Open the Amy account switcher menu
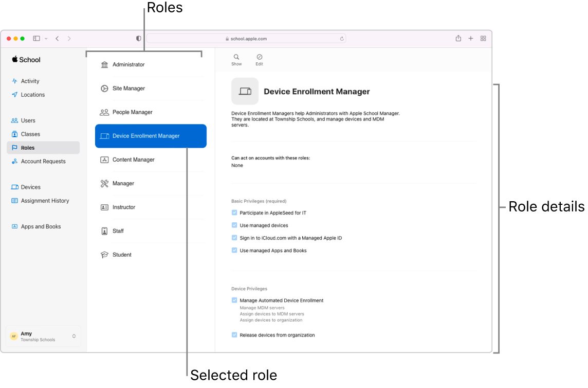The image size is (588, 388). tap(43, 336)
